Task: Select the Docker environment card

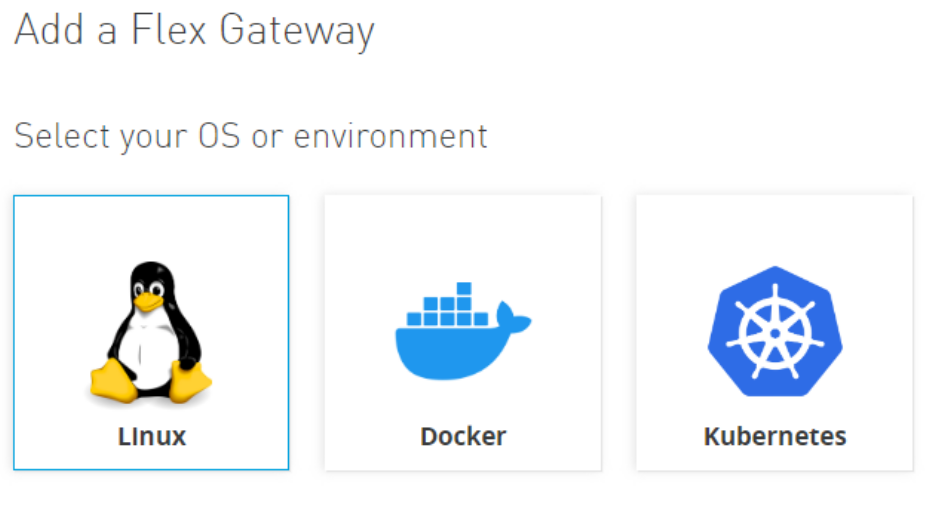Action: click(463, 332)
